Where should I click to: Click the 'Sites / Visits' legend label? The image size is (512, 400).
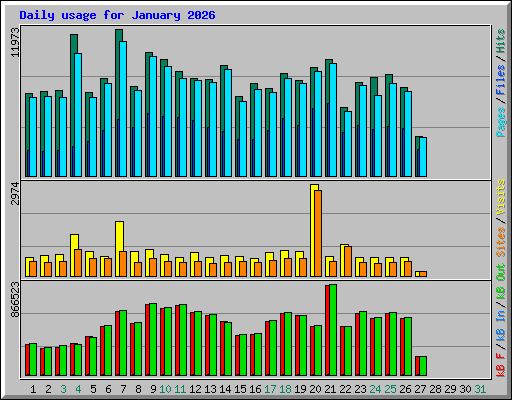click(x=500, y=218)
